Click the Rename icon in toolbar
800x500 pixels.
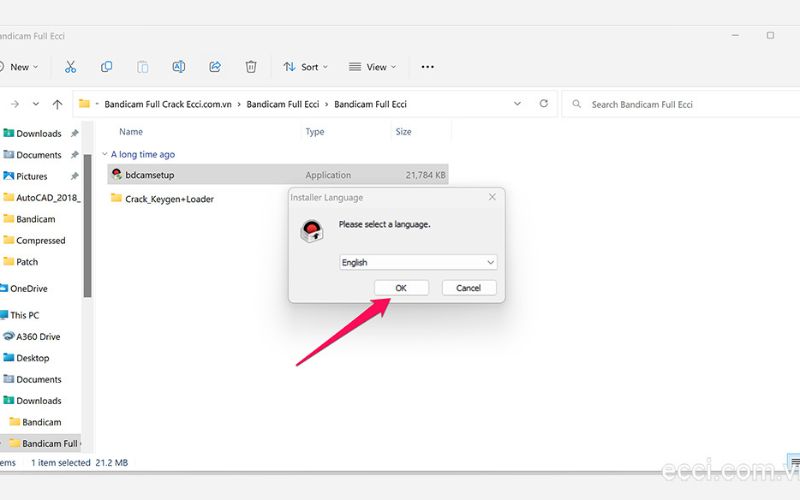click(179, 67)
